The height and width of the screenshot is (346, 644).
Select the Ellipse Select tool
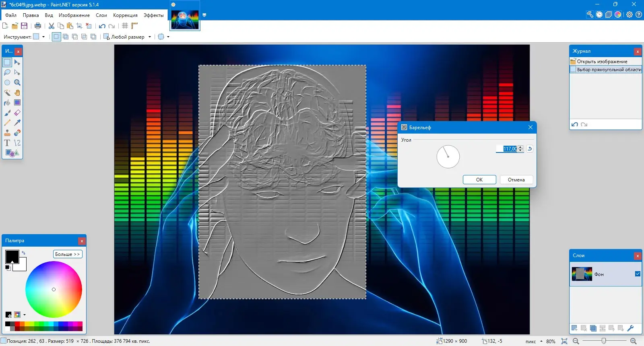tap(7, 82)
